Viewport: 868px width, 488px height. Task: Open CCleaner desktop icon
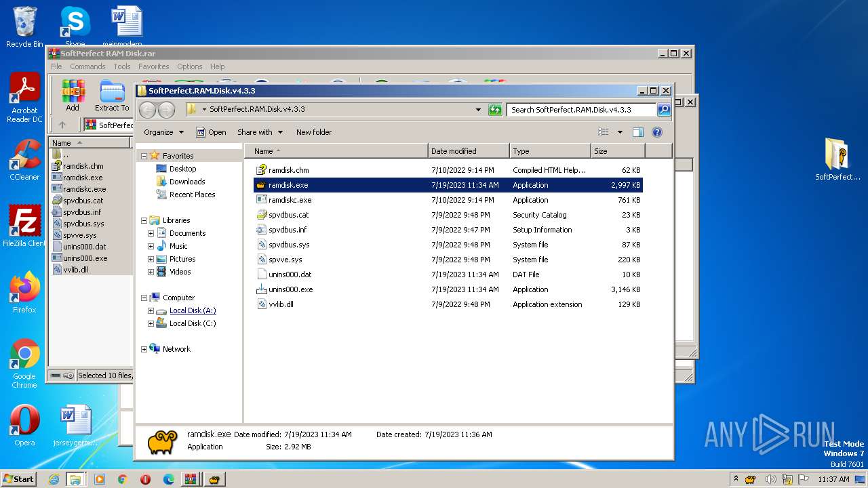tap(24, 160)
